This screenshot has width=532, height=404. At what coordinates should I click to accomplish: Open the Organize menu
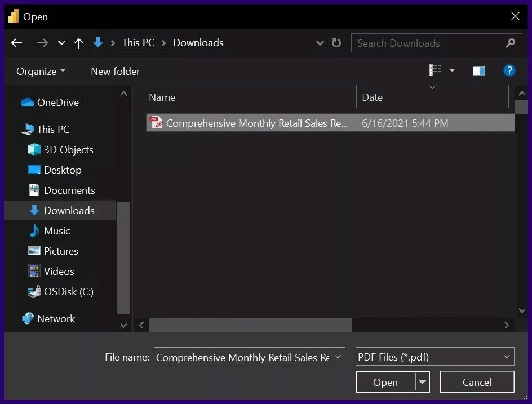point(41,72)
